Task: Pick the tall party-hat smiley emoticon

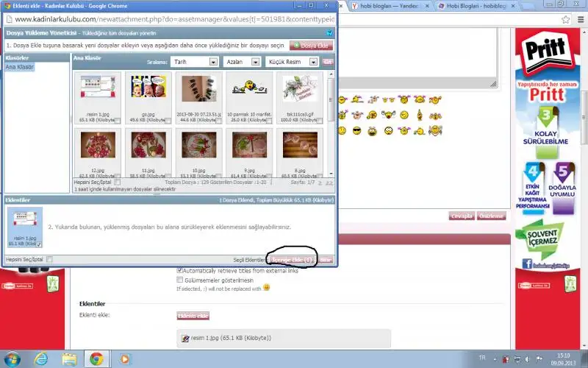Action: click(x=420, y=115)
